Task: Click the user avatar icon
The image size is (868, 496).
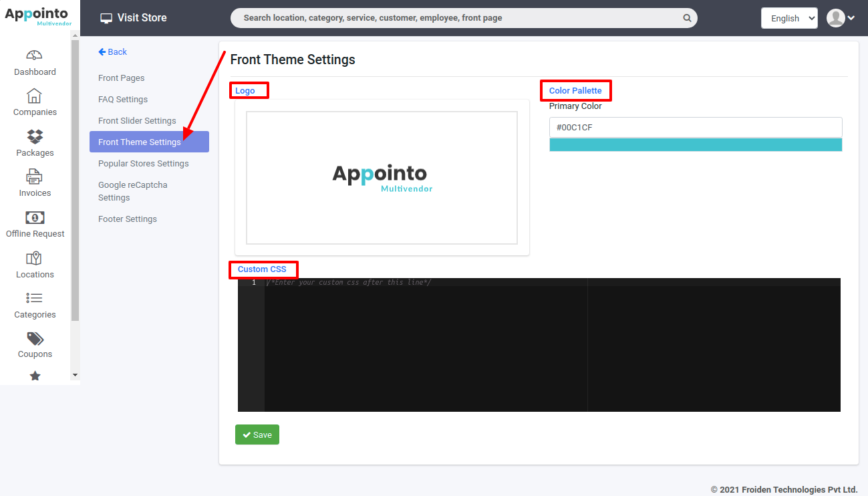Action: point(835,18)
